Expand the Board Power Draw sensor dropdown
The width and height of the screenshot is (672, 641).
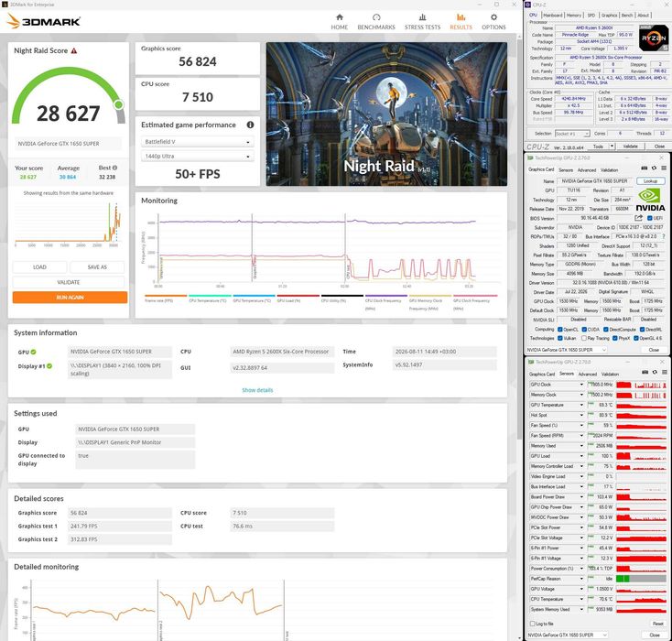tap(581, 497)
